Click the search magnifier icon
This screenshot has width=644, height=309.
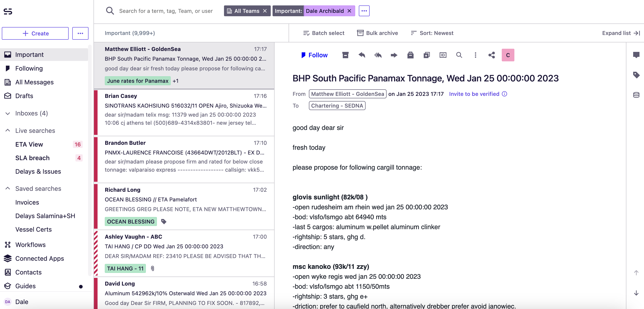[x=110, y=11]
